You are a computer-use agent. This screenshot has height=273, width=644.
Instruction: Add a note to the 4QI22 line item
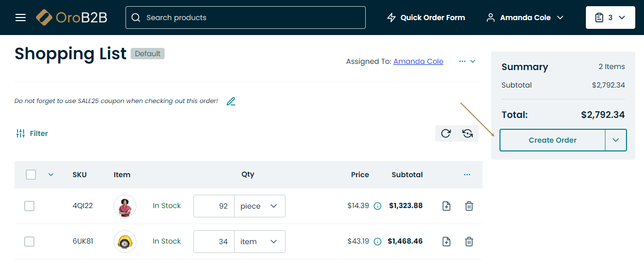[x=446, y=206]
